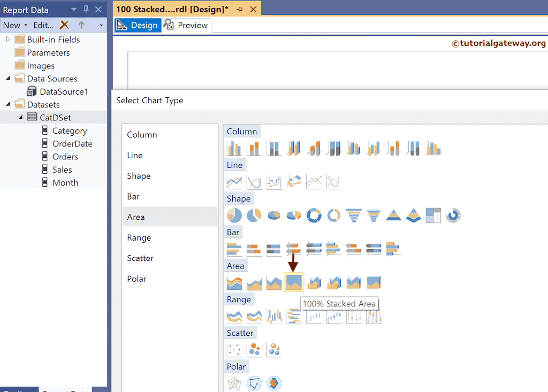Choose the Range Column chart icon
The height and width of the screenshot is (392, 548).
click(x=274, y=316)
